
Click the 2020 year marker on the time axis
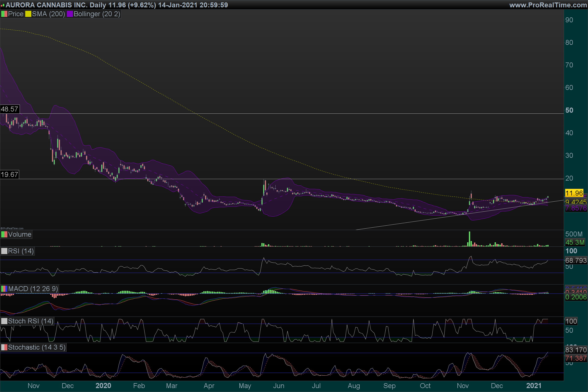(x=103, y=386)
